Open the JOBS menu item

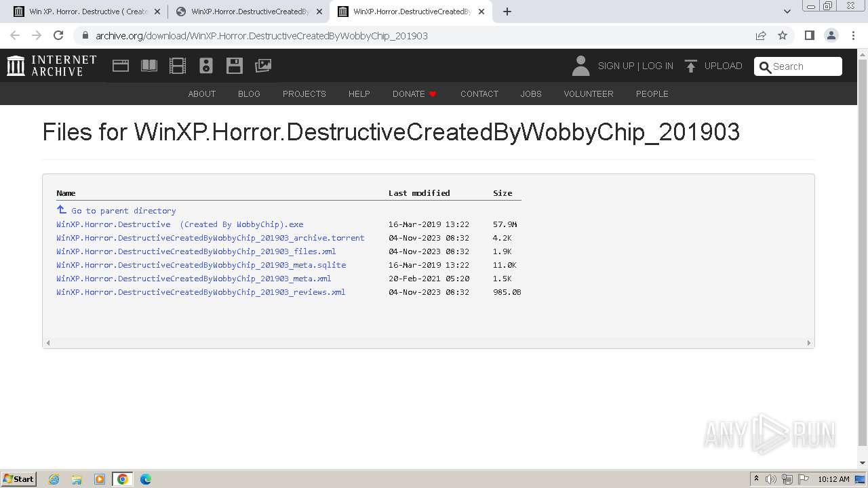click(531, 94)
